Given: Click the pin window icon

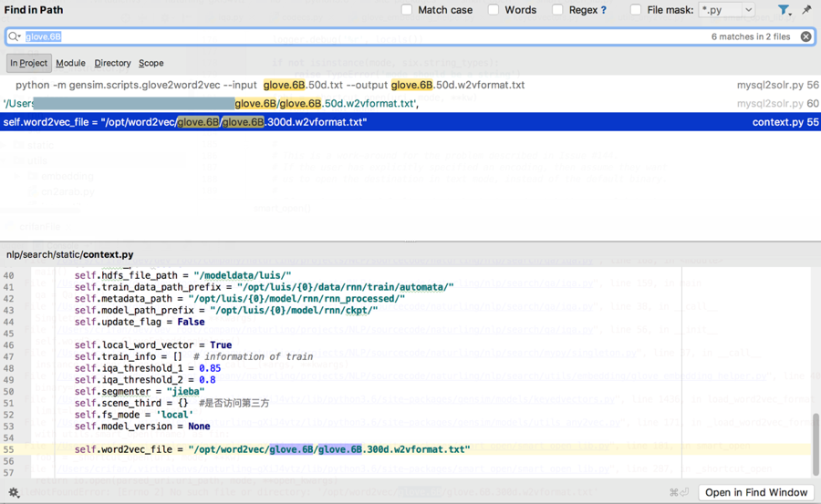Looking at the screenshot, I should tap(806, 10).
